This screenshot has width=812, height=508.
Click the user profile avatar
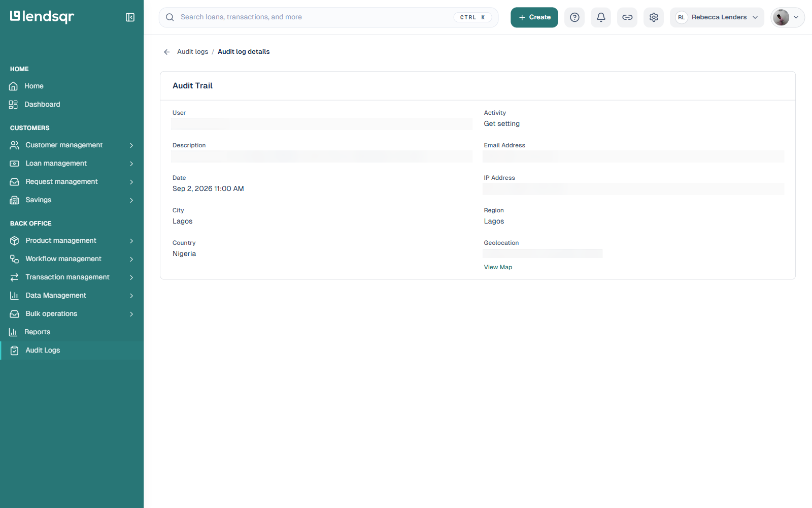pyautogui.click(x=781, y=17)
